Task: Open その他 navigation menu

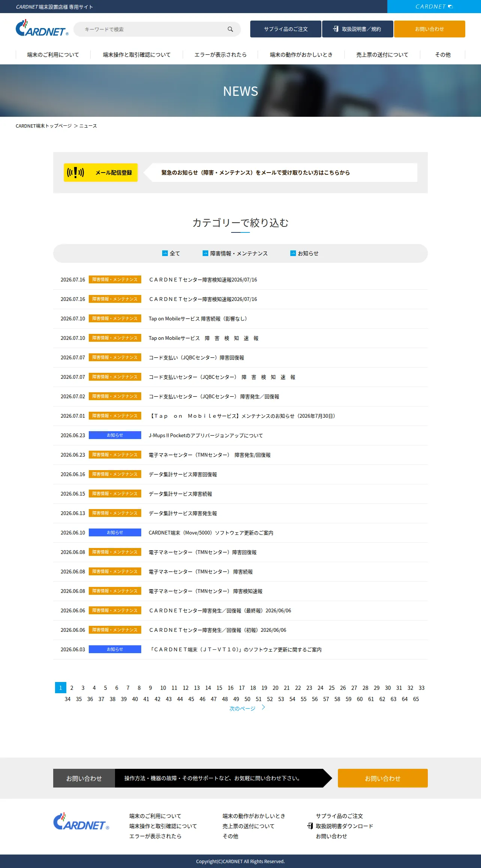Action: (443, 55)
